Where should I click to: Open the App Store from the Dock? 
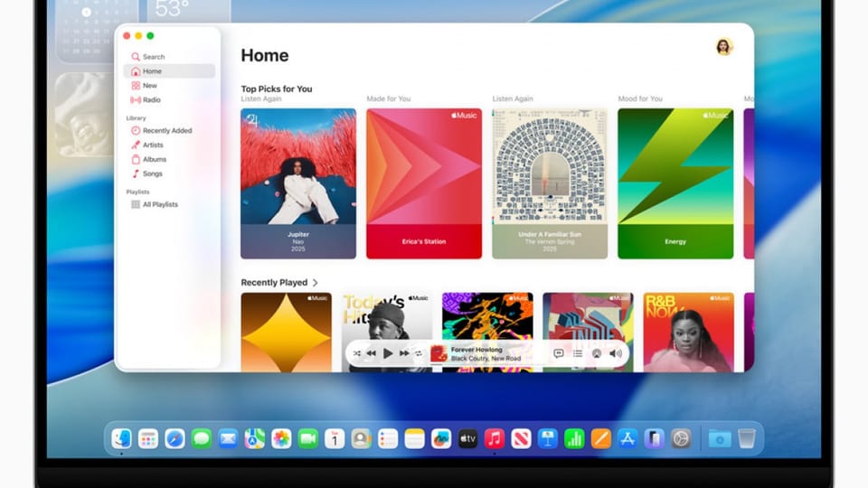(627, 439)
